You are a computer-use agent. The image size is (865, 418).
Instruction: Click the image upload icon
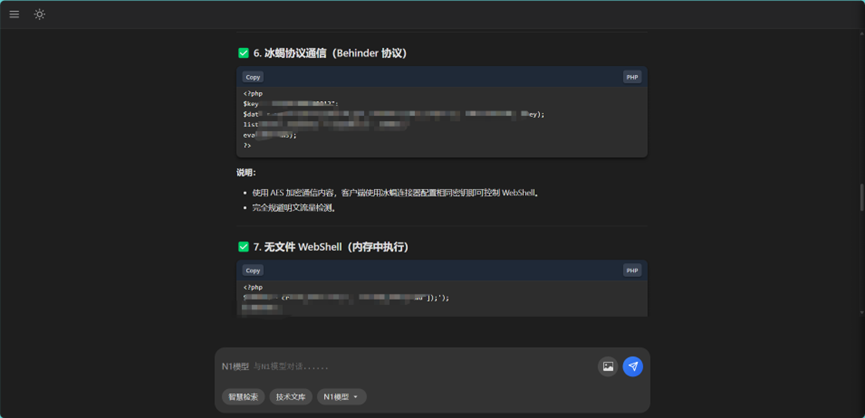608,367
